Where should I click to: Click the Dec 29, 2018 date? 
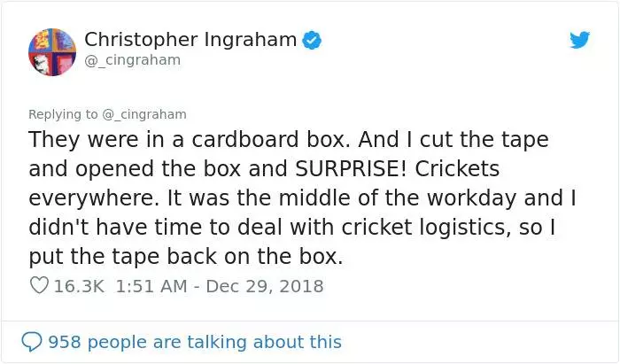point(265,286)
